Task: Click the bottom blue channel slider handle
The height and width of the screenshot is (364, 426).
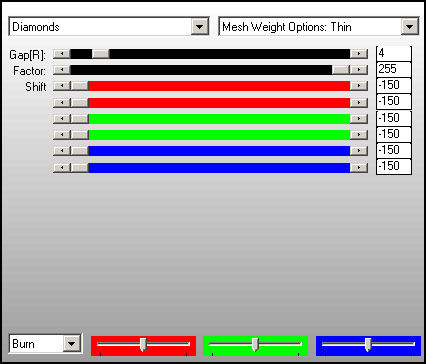Action: [368, 344]
